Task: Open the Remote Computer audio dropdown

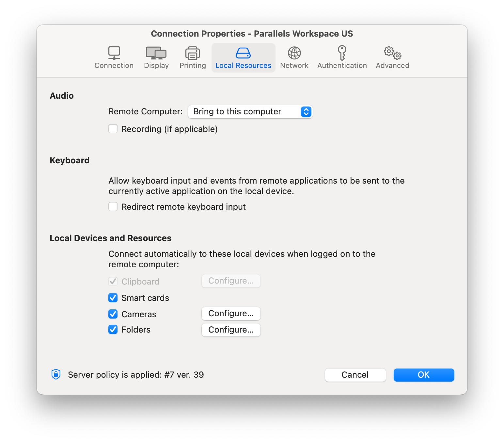Action: click(250, 112)
